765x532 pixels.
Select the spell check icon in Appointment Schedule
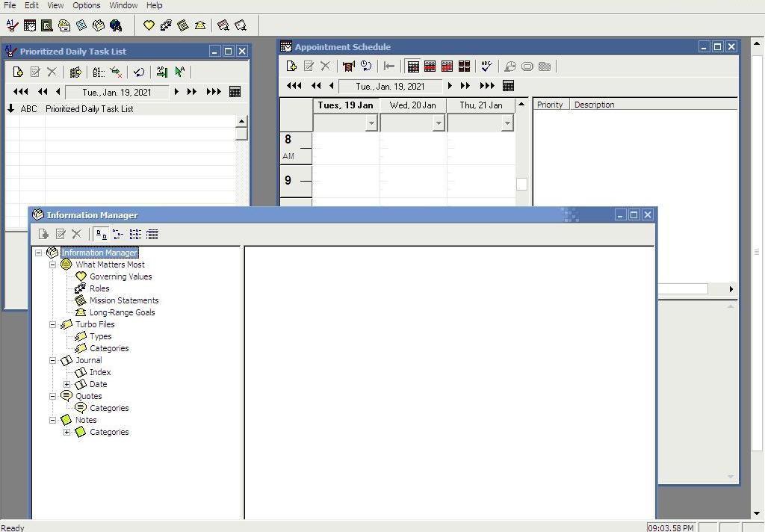(486, 66)
